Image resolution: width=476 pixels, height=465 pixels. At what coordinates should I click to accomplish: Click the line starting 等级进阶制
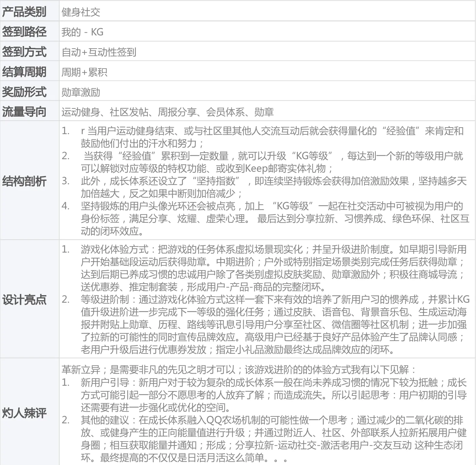click(275, 300)
